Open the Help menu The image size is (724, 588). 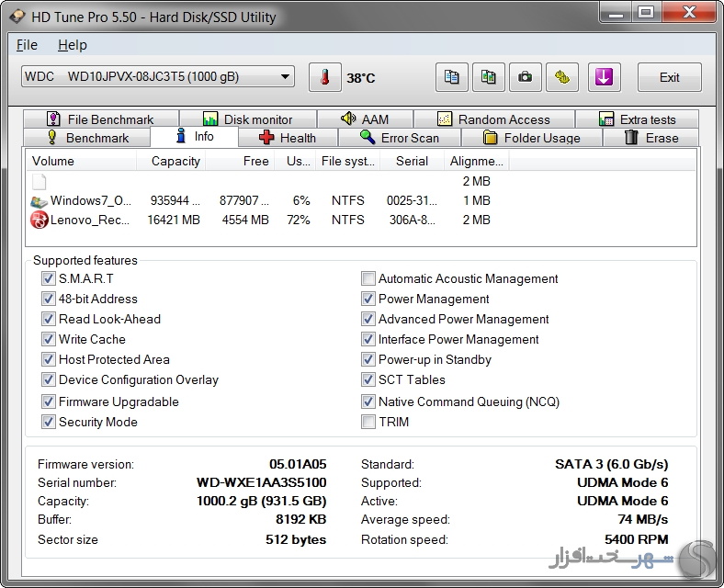click(72, 45)
